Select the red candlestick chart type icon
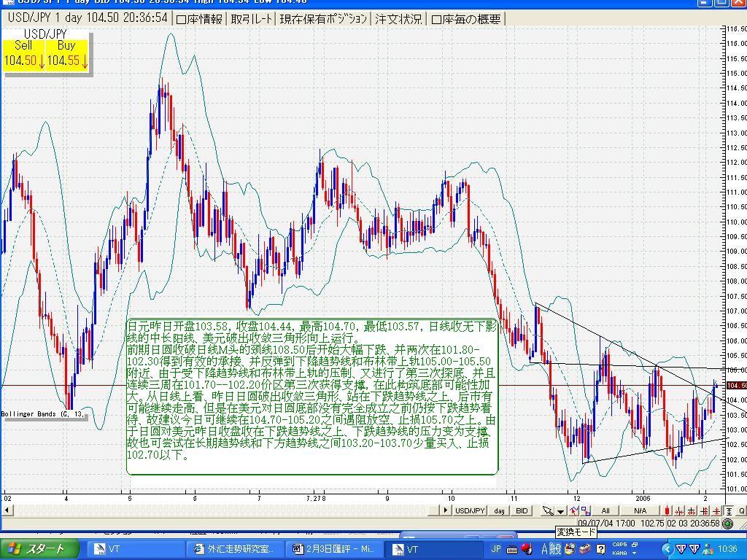 pos(667,511)
